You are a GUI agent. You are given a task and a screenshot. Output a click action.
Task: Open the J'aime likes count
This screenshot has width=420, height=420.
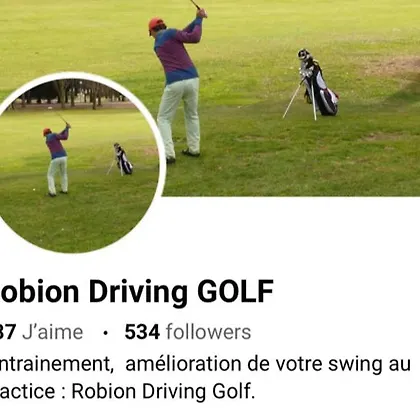[x=41, y=332]
